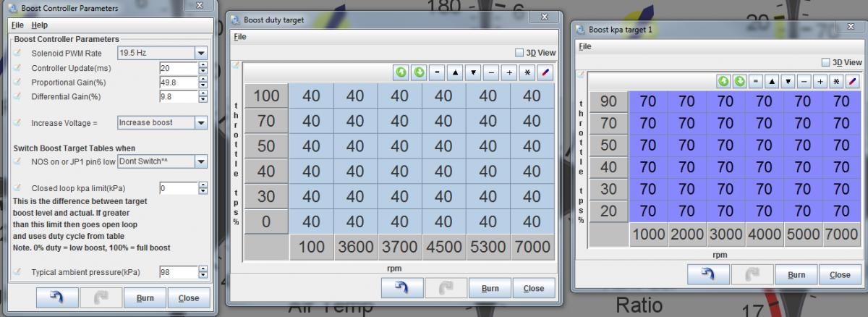This screenshot has height=317, width=868.
Task: Select the 3600 rpm bin in Boost duty target
Action: pyautogui.click(x=355, y=247)
